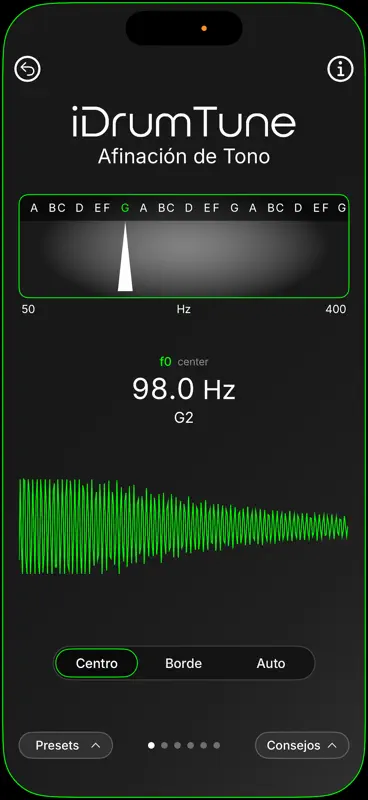Go to the first page dot
Viewport: 368px width, 800px height.
(x=151, y=745)
